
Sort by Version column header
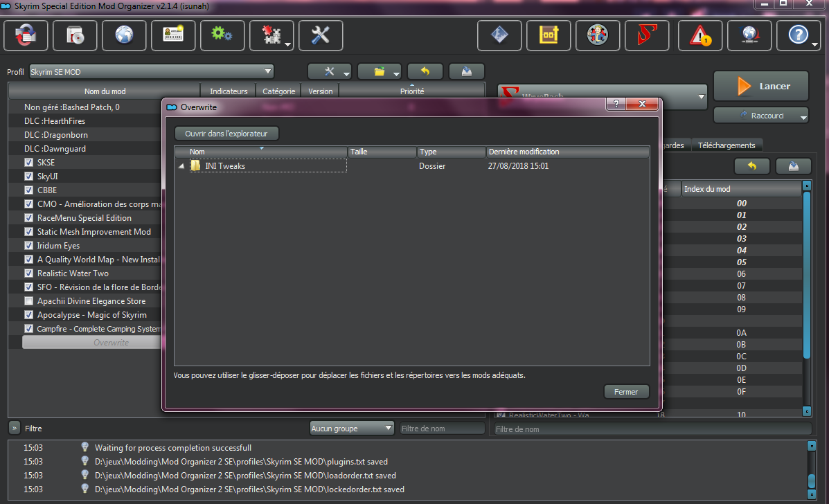click(321, 91)
